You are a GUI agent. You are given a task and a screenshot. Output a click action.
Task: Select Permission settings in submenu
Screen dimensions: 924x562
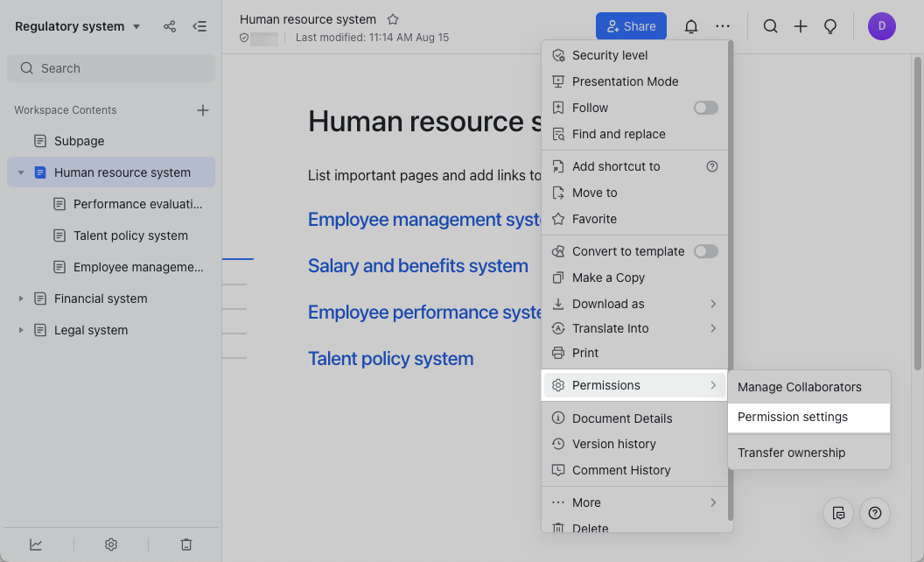(x=792, y=418)
